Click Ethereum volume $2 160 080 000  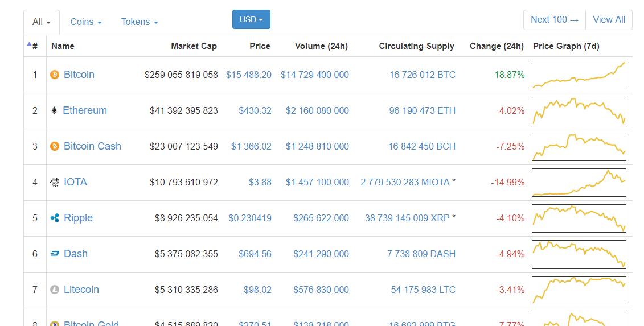point(317,110)
